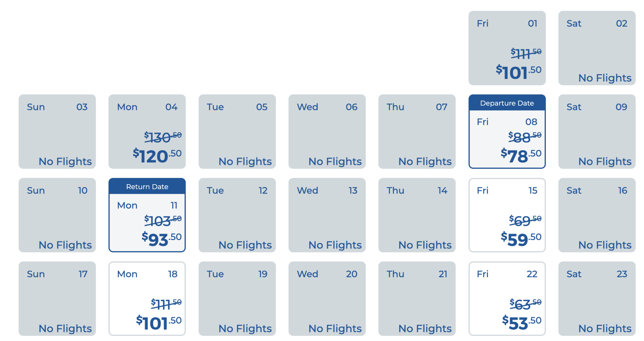Select Wednesday 13 calendar cell
This screenshot has height=341, width=644.
(x=327, y=215)
